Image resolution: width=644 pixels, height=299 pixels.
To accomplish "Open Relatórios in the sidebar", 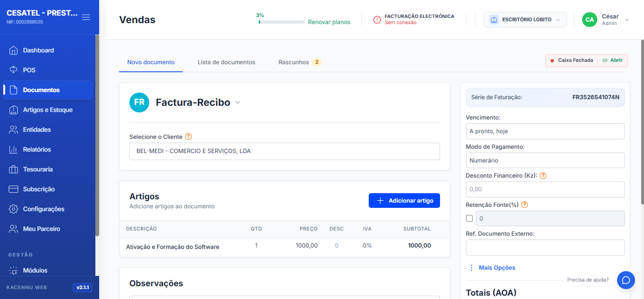I will click(x=47, y=149).
